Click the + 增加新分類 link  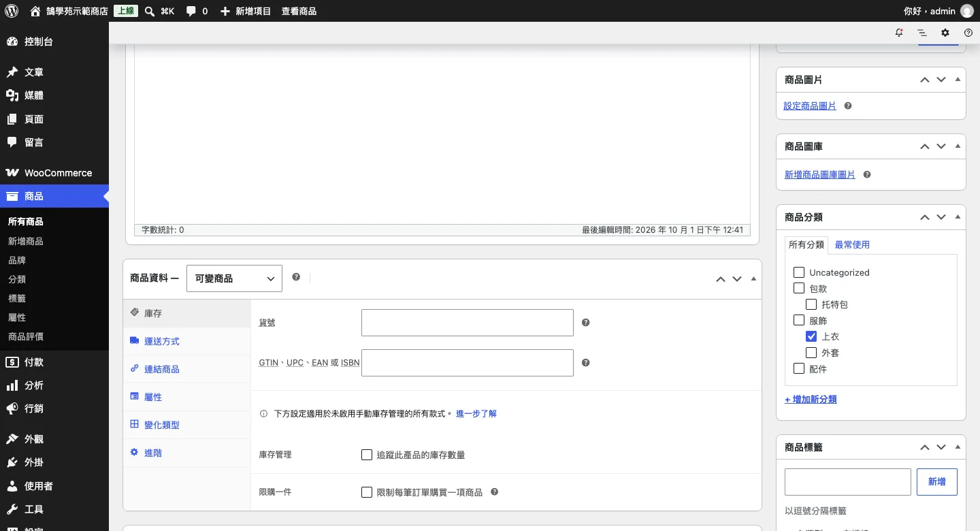pos(811,400)
